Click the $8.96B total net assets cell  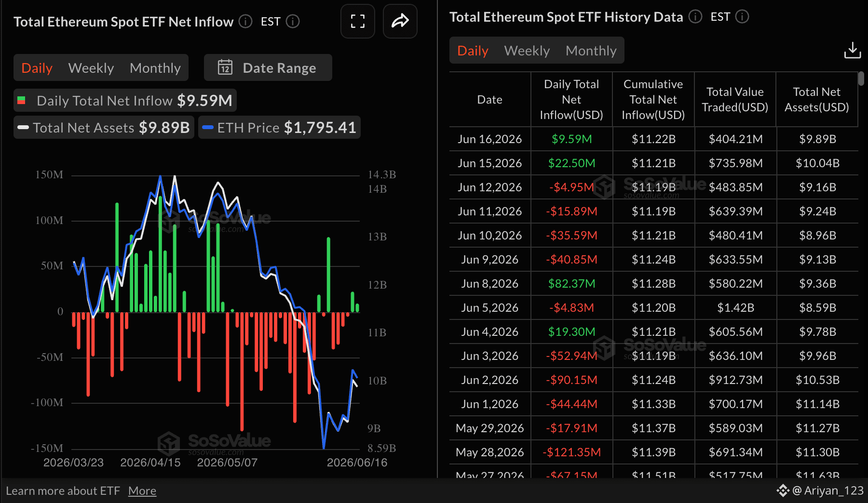point(818,235)
